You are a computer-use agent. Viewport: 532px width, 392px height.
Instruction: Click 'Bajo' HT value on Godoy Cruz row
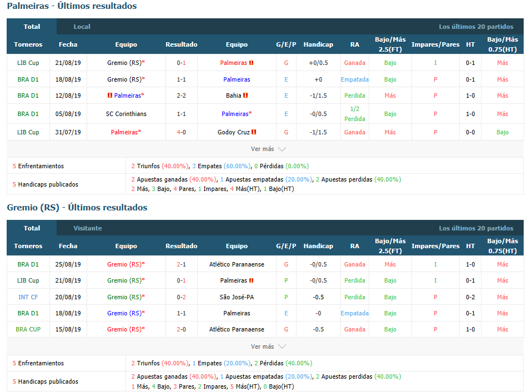click(x=503, y=132)
